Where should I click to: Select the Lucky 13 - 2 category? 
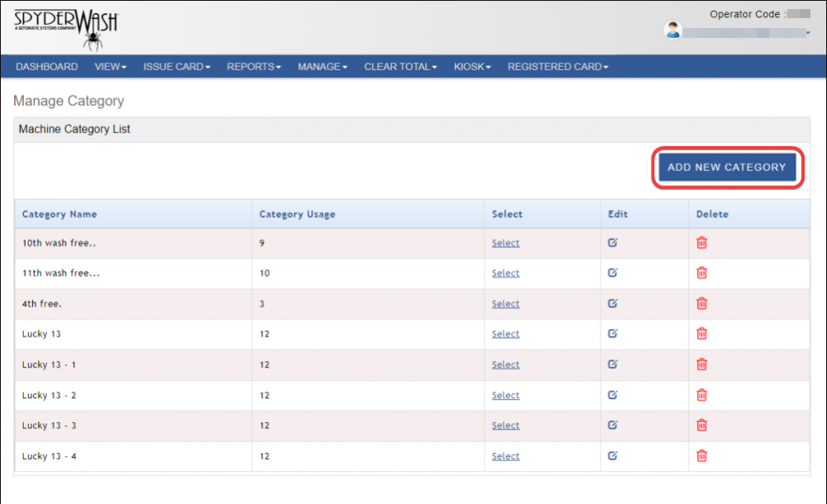505,394
